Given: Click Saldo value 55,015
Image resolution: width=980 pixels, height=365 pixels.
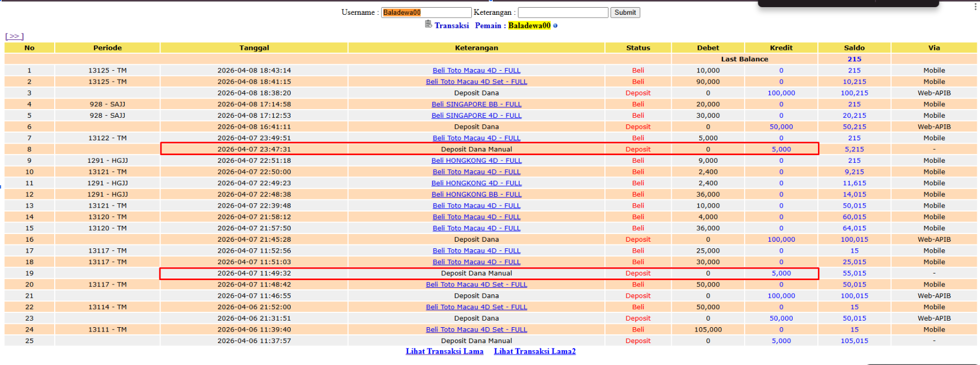Looking at the screenshot, I should 854,273.
